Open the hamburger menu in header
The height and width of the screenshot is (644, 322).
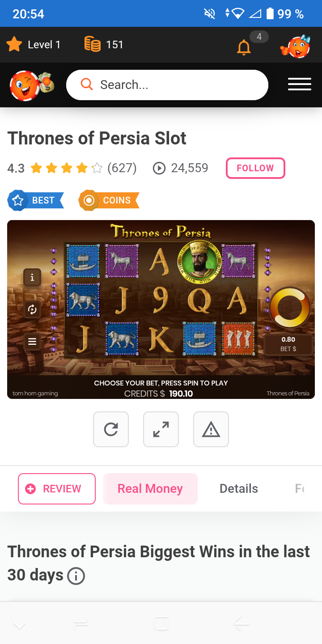300,84
